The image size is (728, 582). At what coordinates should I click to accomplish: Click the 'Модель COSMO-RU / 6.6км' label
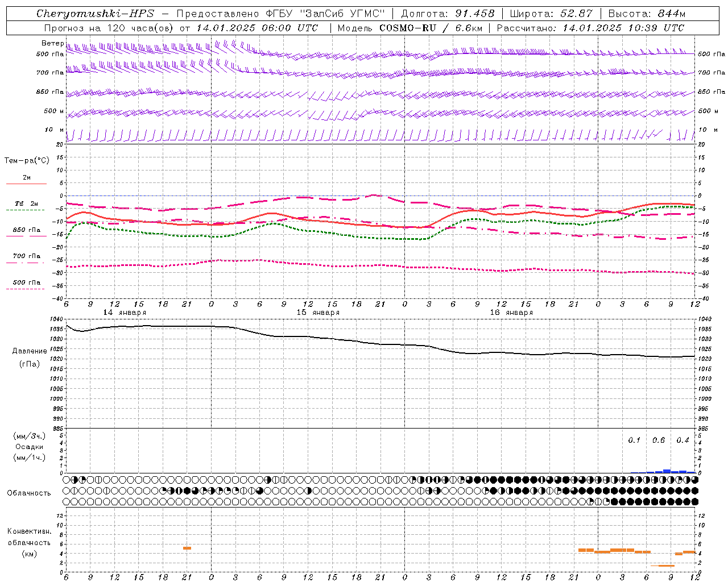pyautogui.click(x=409, y=28)
